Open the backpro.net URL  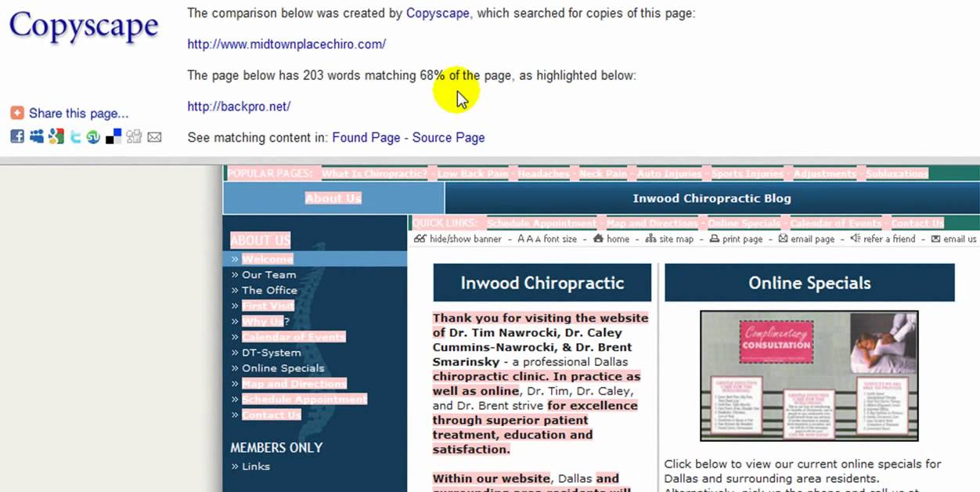[239, 107]
